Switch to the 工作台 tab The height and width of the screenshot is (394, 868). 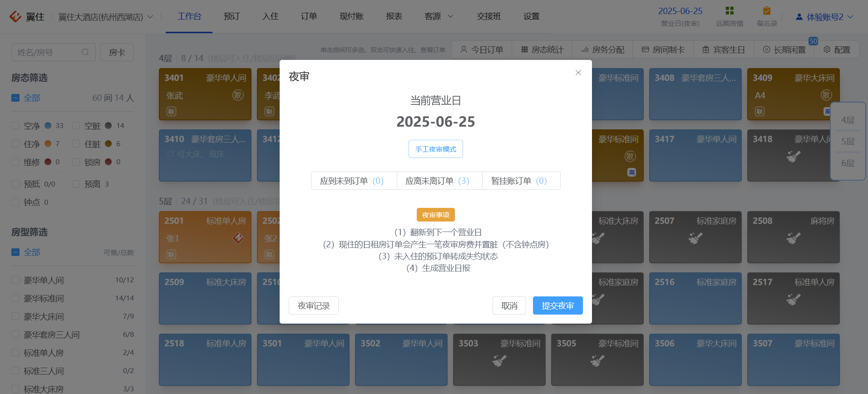(x=189, y=16)
